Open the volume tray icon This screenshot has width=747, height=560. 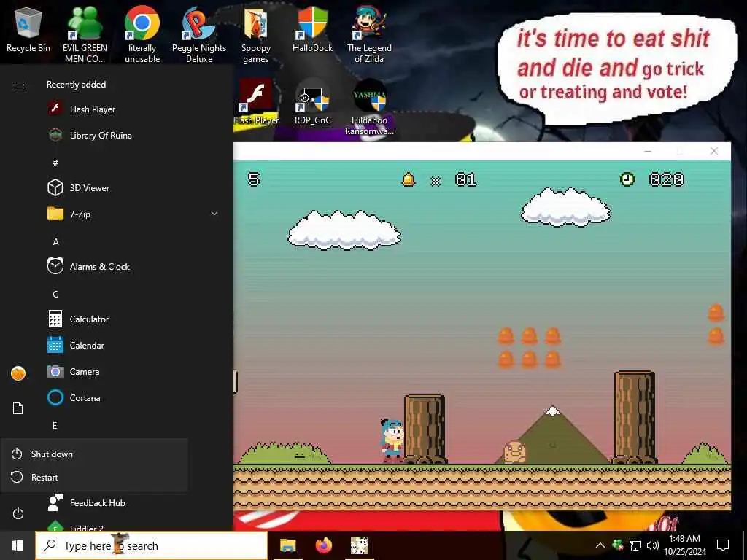click(x=653, y=545)
